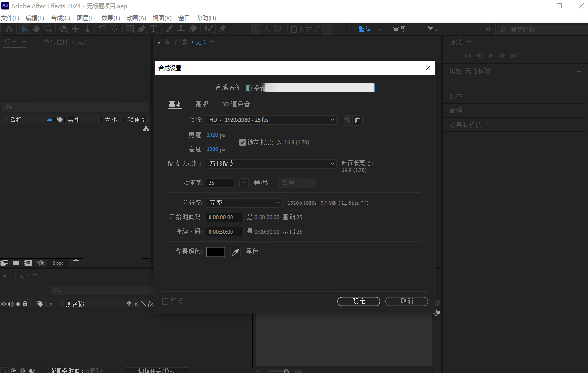Toggle the lock icon on the composition viewer tab
This screenshot has width=588, height=373.
[x=168, y=42]
